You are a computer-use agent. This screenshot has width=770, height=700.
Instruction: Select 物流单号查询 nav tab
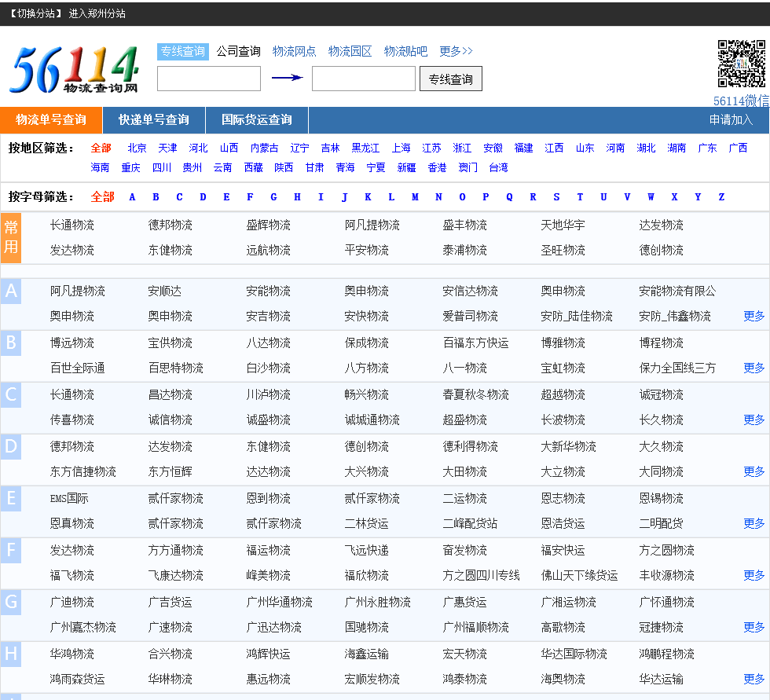51,119
